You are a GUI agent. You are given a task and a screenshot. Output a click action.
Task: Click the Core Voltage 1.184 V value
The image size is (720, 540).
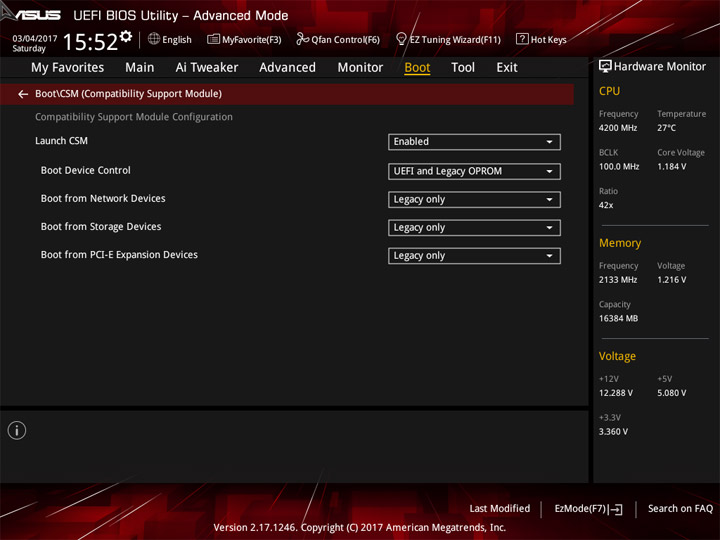pyautogui.click(x=672, y=167)
